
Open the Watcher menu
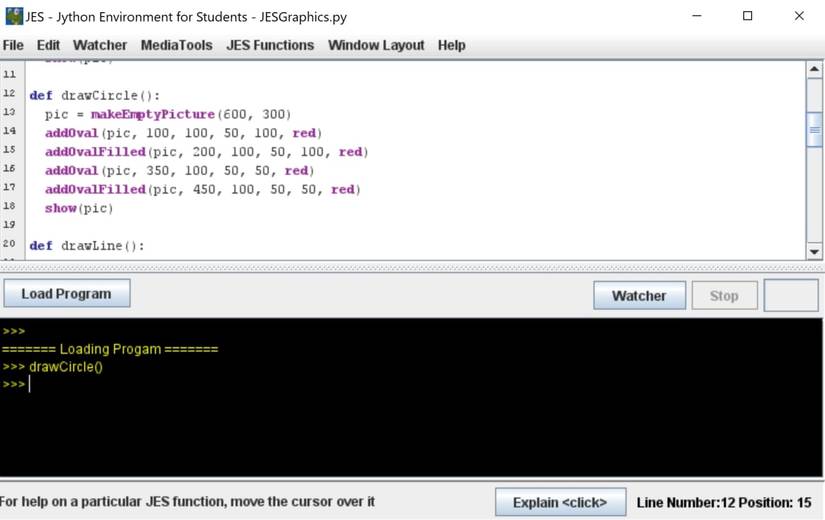click(100, 45)
